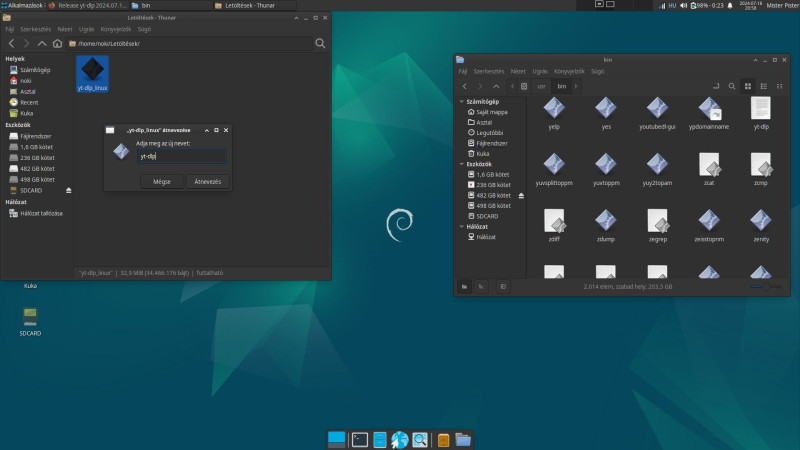Go to home folder via Thunar toolbar icon
This screenshot has height=450, width=800.
[x=58, y=44]
